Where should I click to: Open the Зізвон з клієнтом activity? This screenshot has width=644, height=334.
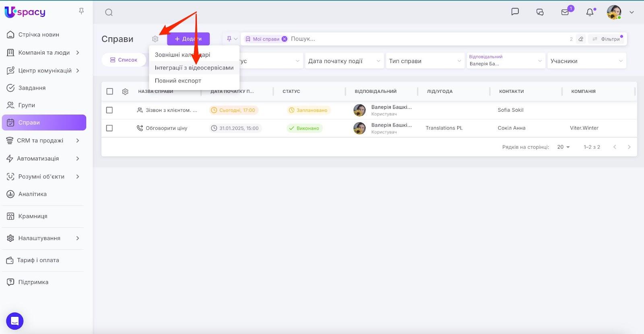point(171,110)
